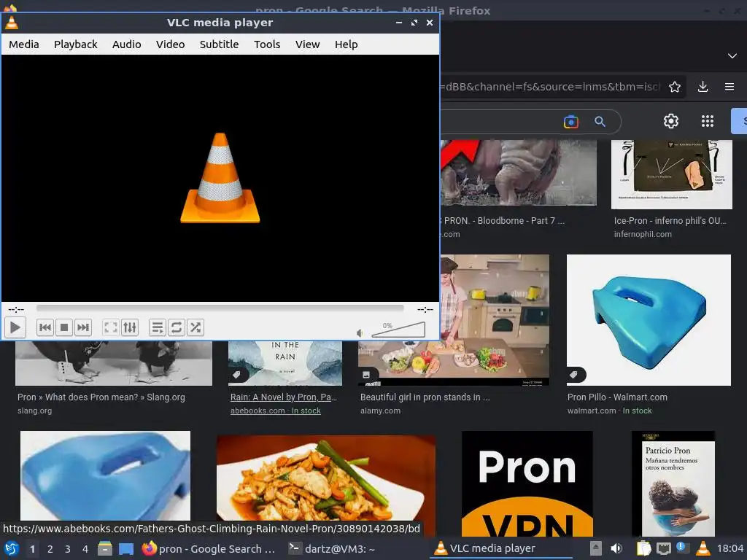
Task: Click the VLC play button
Action: 15,327
